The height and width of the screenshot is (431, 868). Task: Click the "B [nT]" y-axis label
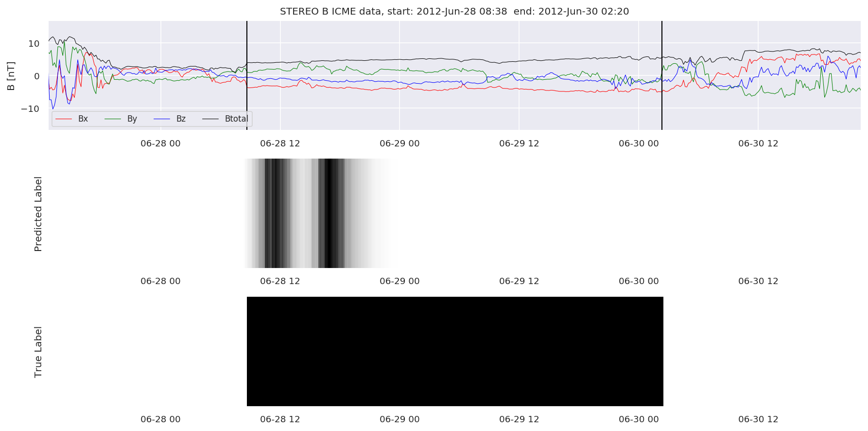11,76
